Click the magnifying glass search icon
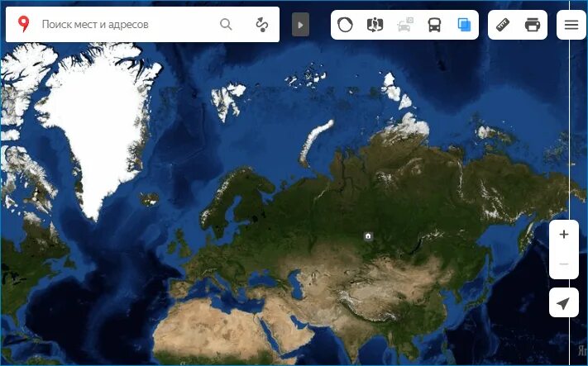This screenshot has height=366, width=588. click(x=226, y=24)
